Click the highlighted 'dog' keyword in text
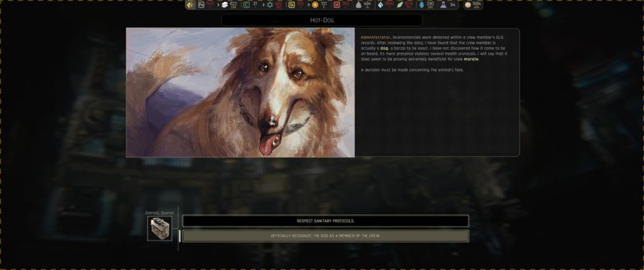This screenshot has width=644, height=270. pos(384,48)
